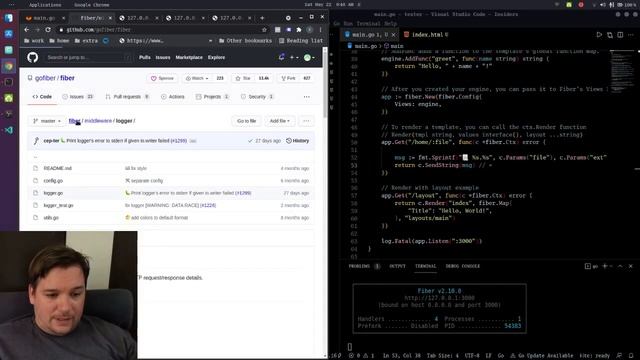Star the fiber repository
The width and height of the screenshot is (640, 360).
click(x=243, y=78)
